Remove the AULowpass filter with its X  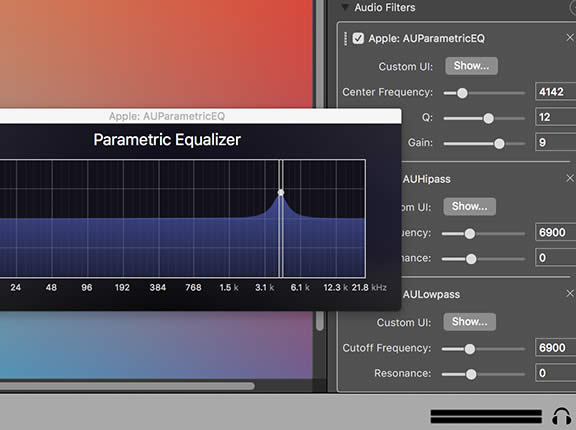click(570, 293)
